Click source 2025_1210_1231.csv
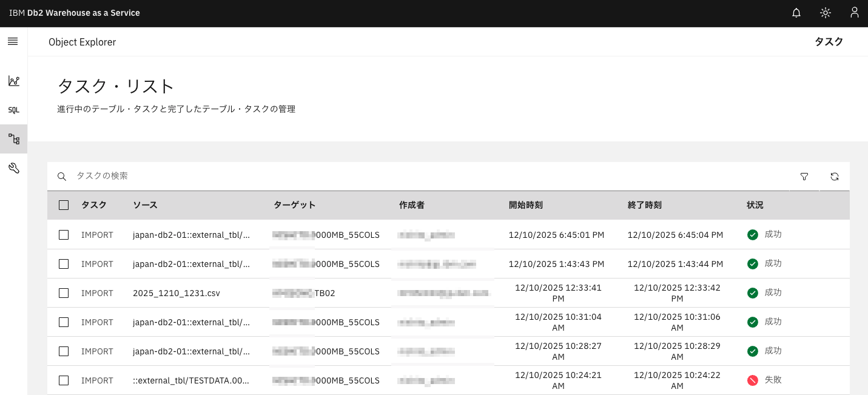 click(x=177, y=293)
